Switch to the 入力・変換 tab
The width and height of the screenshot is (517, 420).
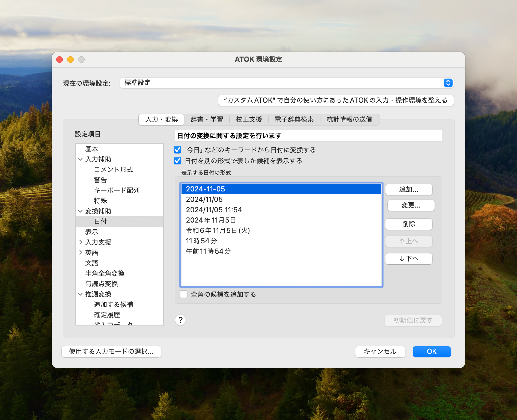coord(162,119)
